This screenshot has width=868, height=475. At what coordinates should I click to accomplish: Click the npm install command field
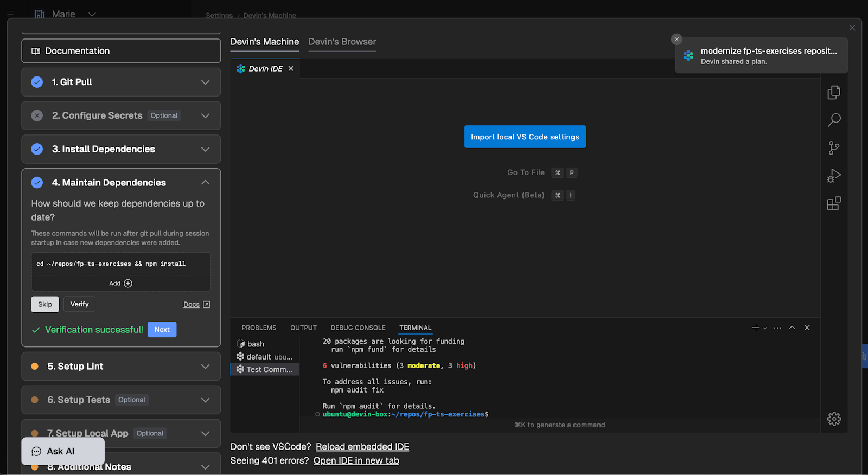(x=121, y=264)
